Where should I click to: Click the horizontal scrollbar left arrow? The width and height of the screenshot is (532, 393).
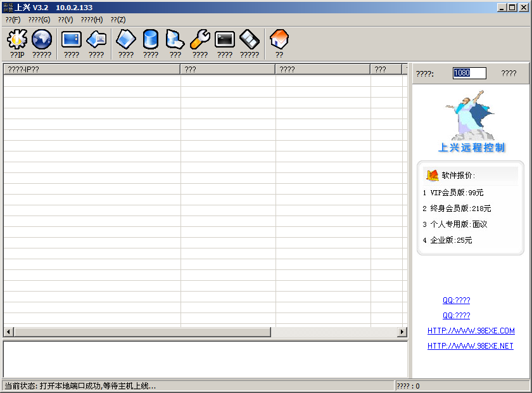pos(8,332)
